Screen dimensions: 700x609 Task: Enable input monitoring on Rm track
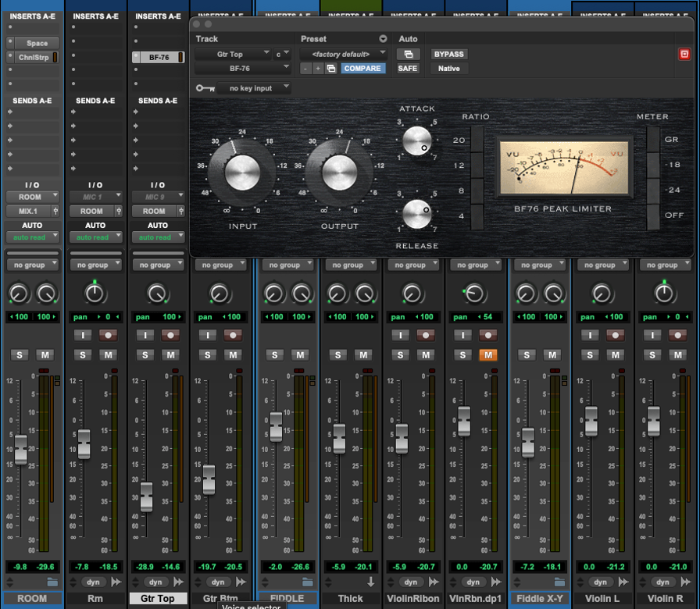83,335
